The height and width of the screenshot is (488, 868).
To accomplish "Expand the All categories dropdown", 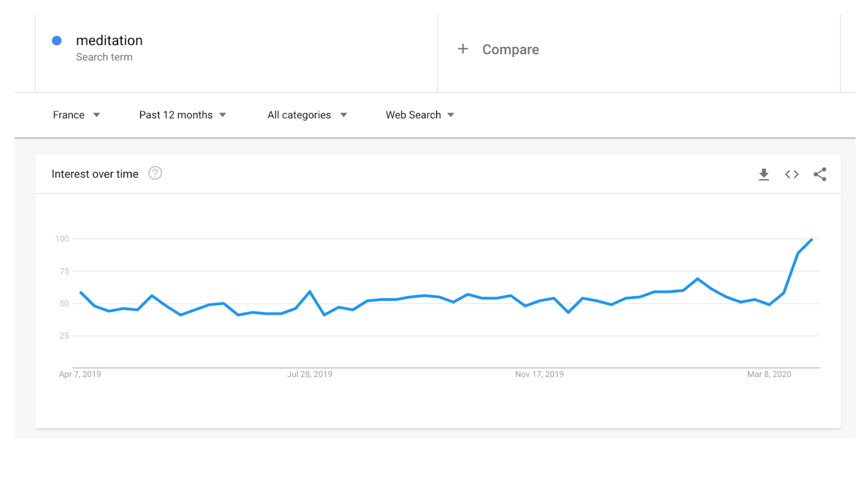I will 307,115.
